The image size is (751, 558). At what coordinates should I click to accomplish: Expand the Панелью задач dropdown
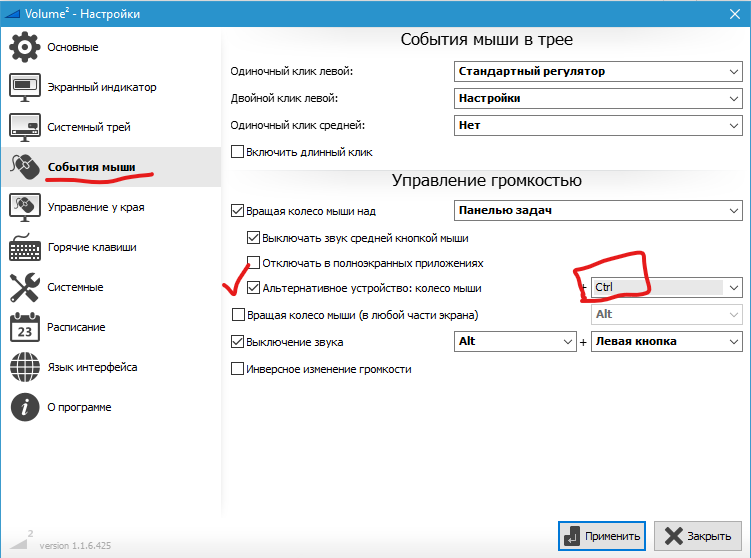click(598, 210)
